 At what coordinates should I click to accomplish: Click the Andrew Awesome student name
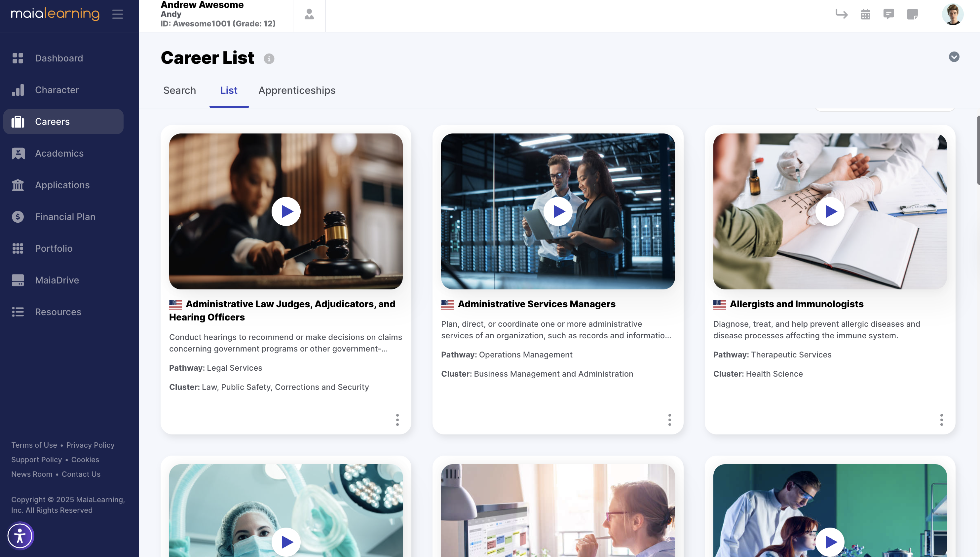(202, 5)
